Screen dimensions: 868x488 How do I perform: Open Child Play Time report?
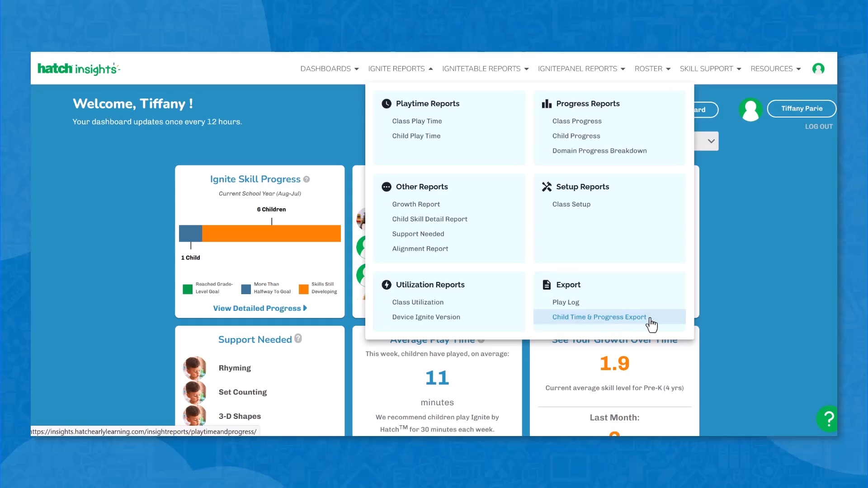(416, 136)
